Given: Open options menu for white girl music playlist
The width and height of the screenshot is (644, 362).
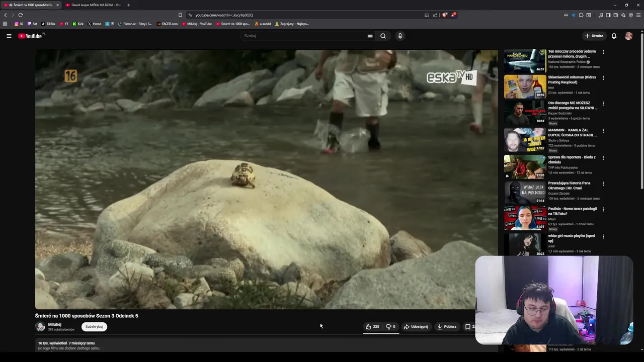Looking at the screenshot, I should [603, 236].
